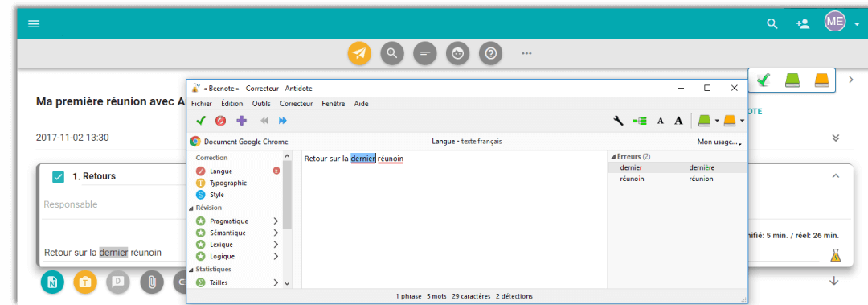Increase text size with large A icon

click(x=678, y=121)
